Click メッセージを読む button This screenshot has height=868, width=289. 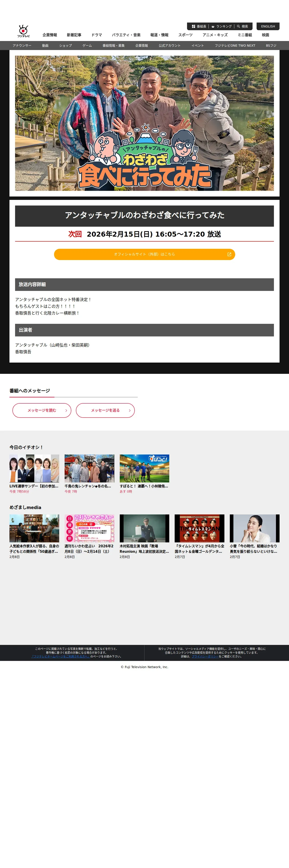(42, 410)
